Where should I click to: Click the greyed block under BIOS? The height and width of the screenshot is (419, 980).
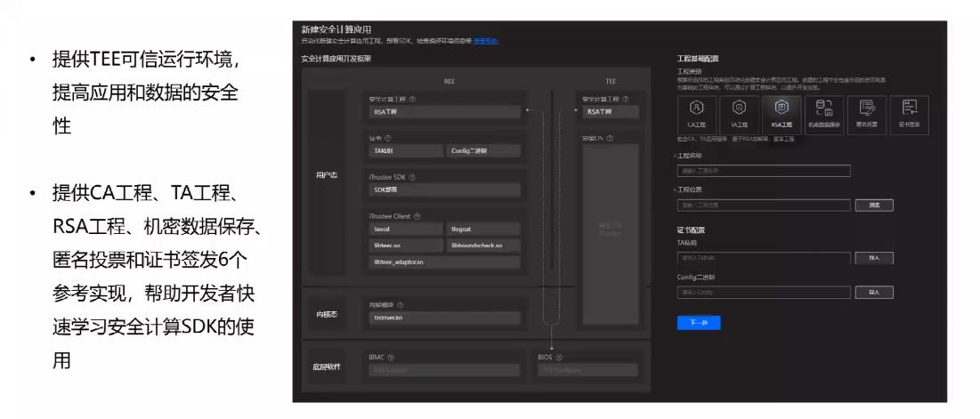click(587, 370)
